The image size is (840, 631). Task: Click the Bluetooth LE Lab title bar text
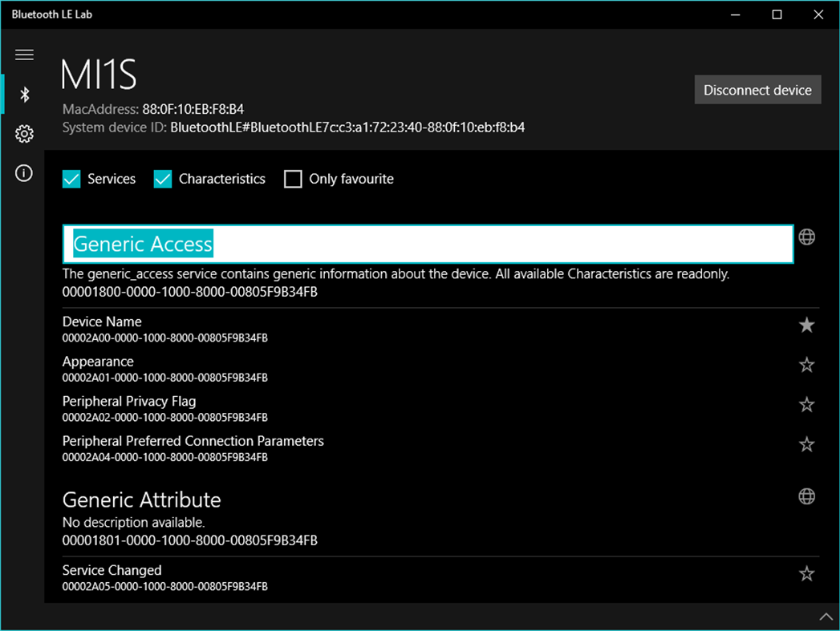coord(53,14)
